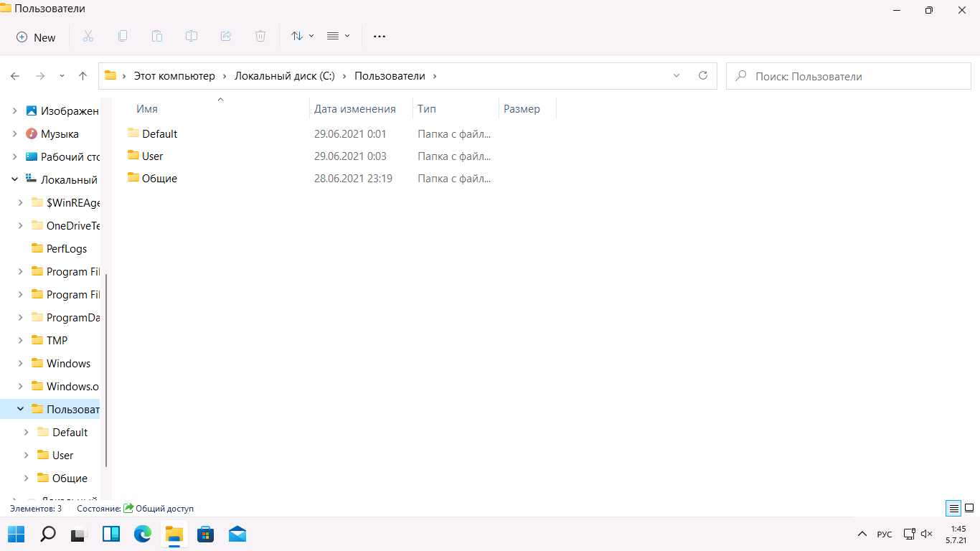980x551 pixels.
Task: Select the User folder in file list
Action: (152, 156)
